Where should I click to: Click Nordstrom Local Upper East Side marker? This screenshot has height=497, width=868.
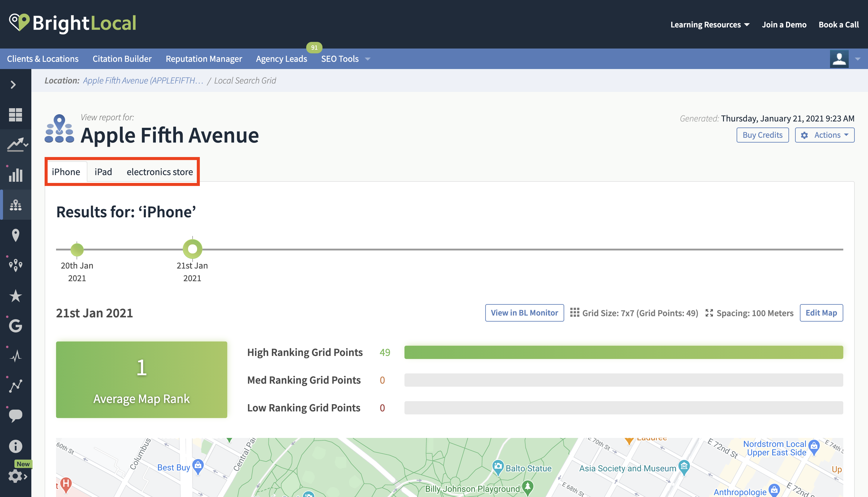tap(814, 447)
